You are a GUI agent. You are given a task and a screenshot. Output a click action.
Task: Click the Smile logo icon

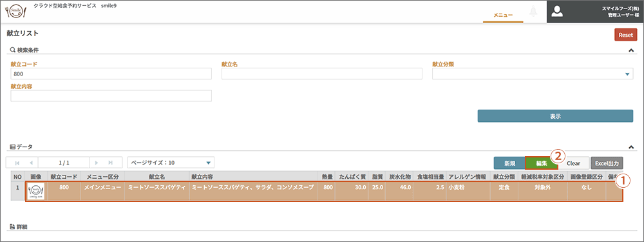(15, 11)
